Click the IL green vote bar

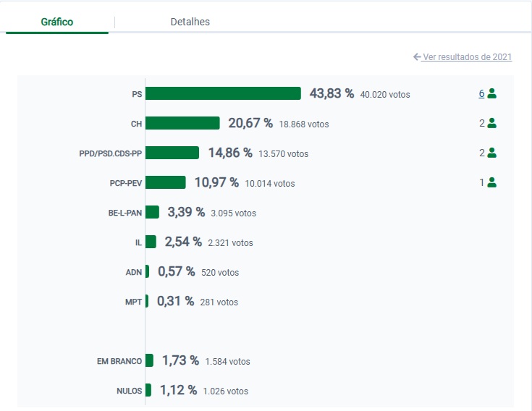pyautogui.click(x=151, y=242)
